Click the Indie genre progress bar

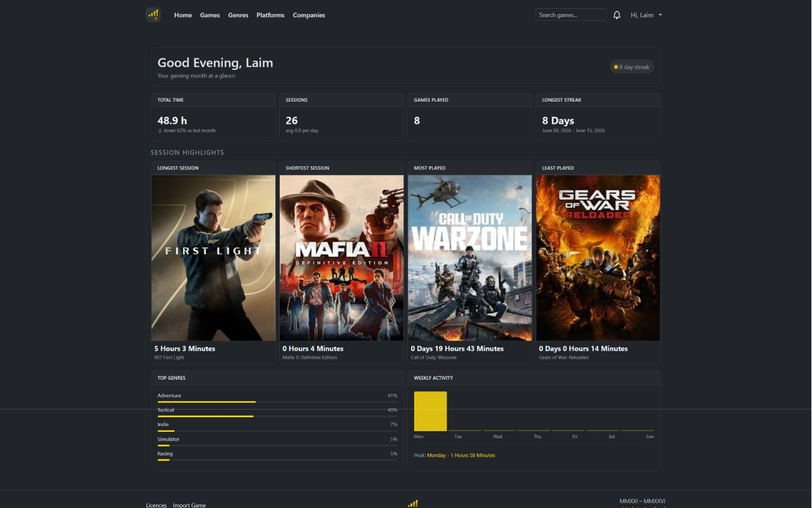click(278, 431)
